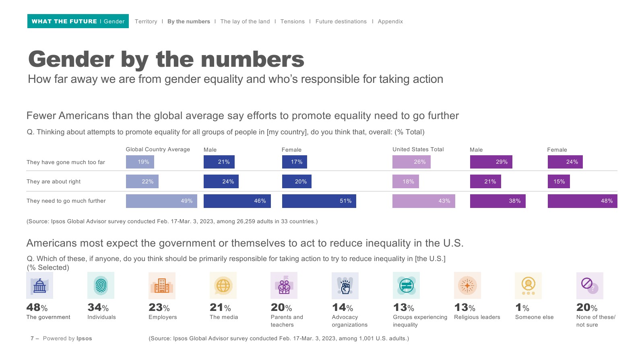
Task: Click the raised fist Advocacy icon
Action: [x=345, y=286]
